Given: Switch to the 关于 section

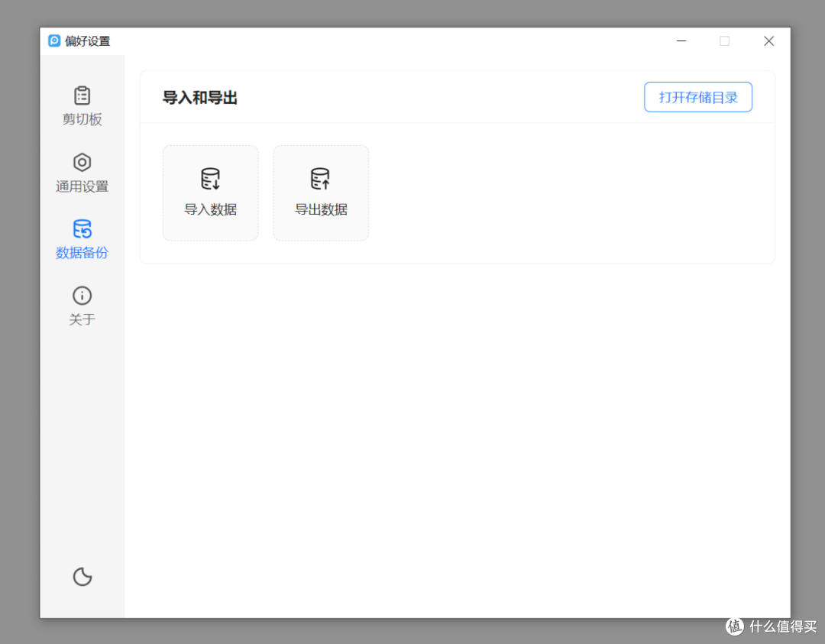Looking at the screenshot, I should (82, 306).
